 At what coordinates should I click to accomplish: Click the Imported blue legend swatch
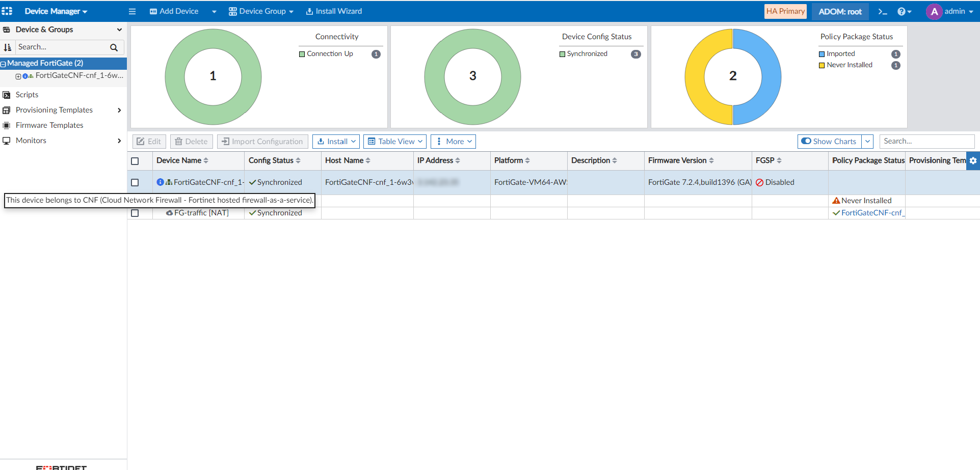[x=822, y=54]
